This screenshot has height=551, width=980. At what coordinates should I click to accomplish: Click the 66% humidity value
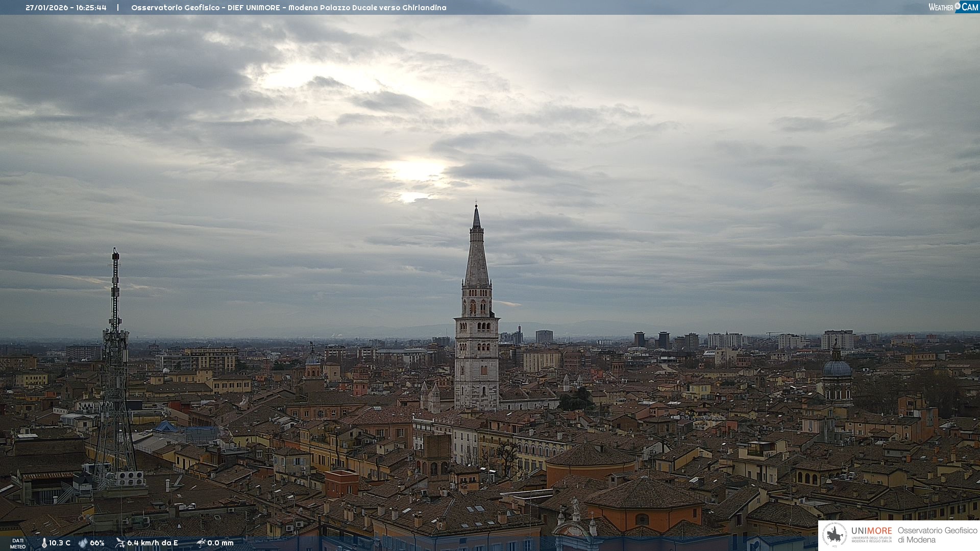(97, 543)
